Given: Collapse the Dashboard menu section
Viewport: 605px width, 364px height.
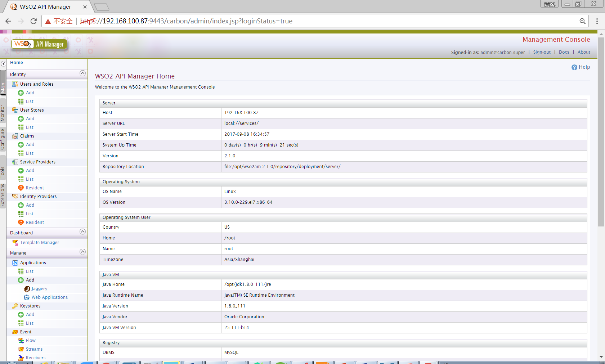Looking at the screenshot, I should (82, 232).
